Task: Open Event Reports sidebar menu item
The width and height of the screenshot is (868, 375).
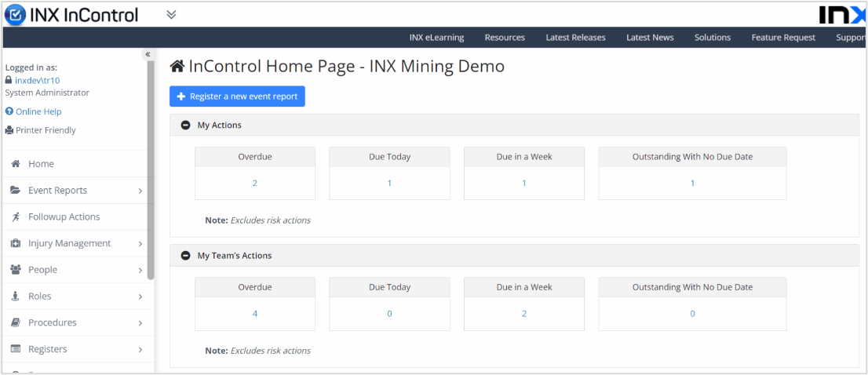Action: (57, 191)
